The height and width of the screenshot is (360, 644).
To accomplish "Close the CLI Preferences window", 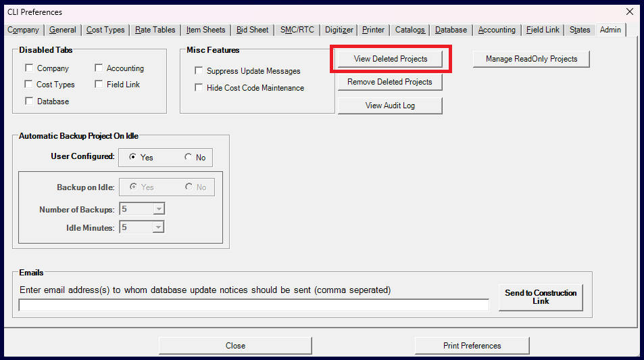I will coord(630,12).
